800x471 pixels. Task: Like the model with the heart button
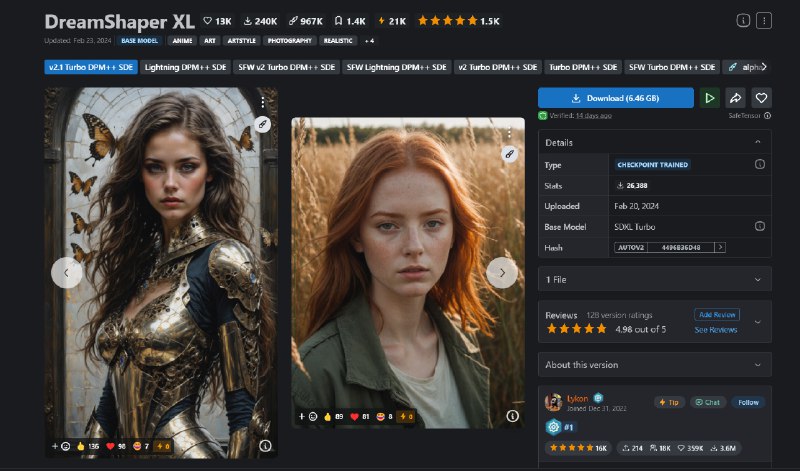[x=761, y=98]
